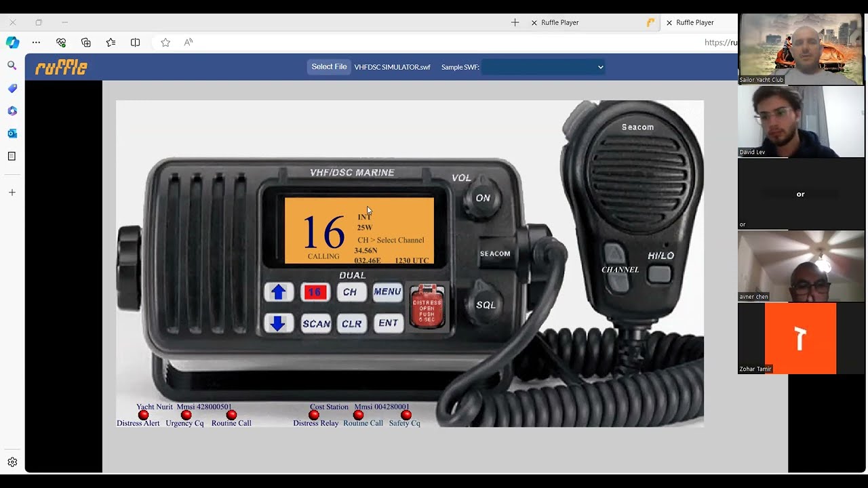The image size is (868, 488).
Task: Add this page to favorites star
Action: 165,42
